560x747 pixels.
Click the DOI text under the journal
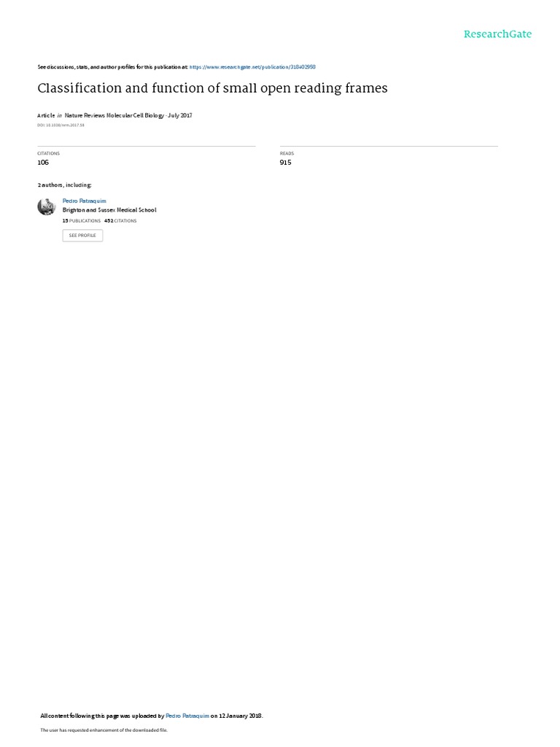[61, 125]
